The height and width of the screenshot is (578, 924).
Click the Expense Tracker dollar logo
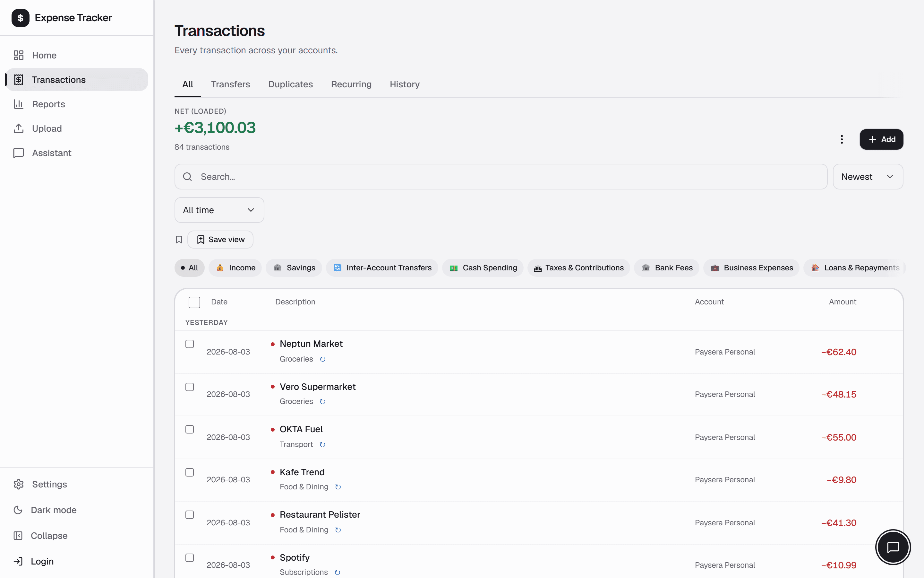pyautogui.click(x=20, y=18)
